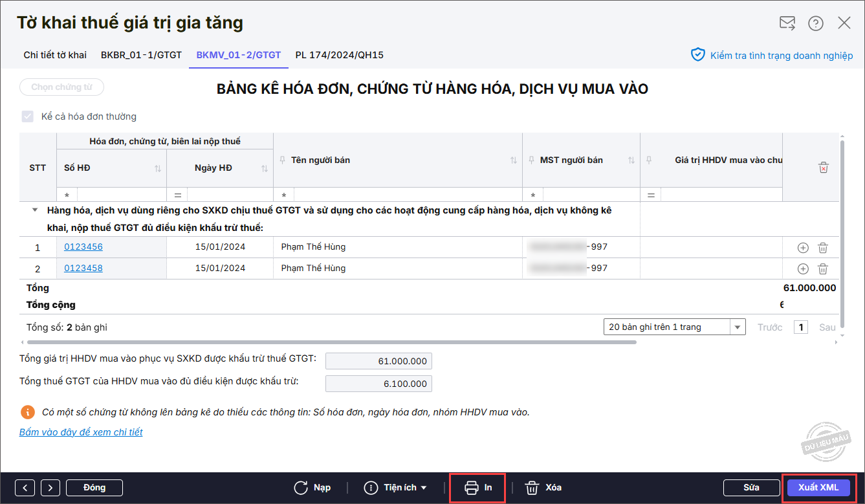Image resolution: width=865 pixels, height=504 pixels.
Task: Open invoice link 0123458
Action: tap(83, 268)
